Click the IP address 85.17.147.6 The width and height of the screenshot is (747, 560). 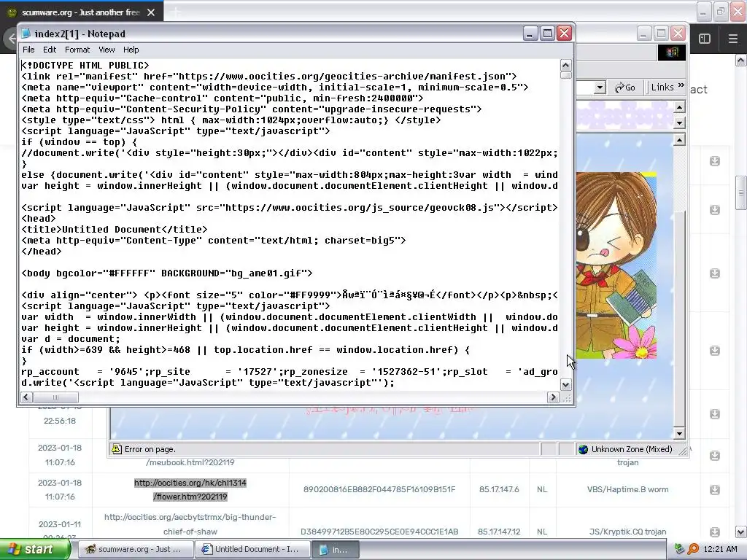[499, 489]
